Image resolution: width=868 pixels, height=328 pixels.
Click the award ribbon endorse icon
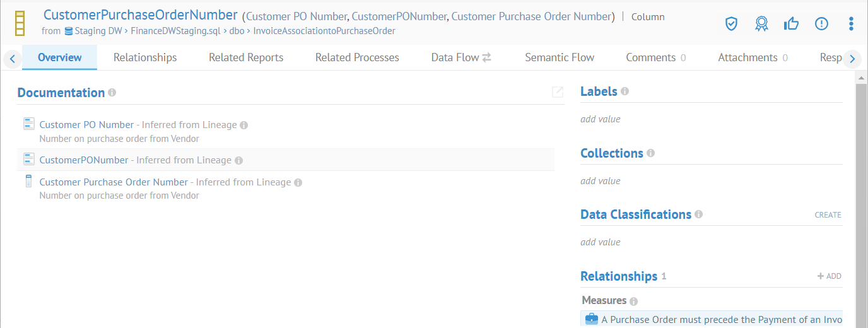pyautogui.click(x=761, y=24)
